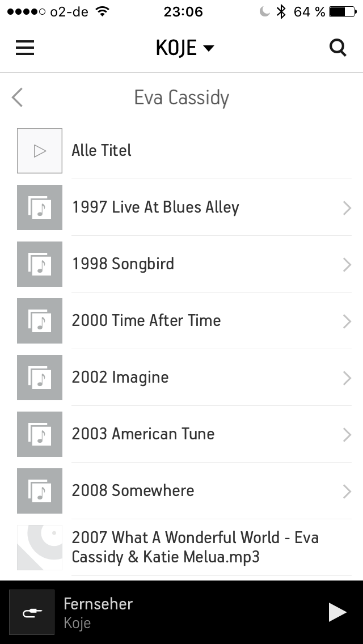The height and width of the screenshot is (644, 363).
Task: Tap the What A Wonderful World thumbnail
Action: click(x=40, y=548)
